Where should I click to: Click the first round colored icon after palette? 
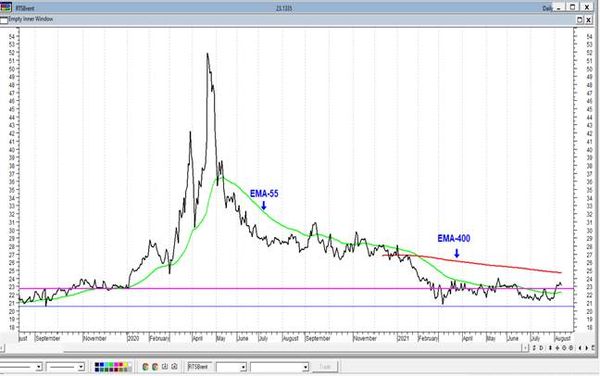(145, 366)
